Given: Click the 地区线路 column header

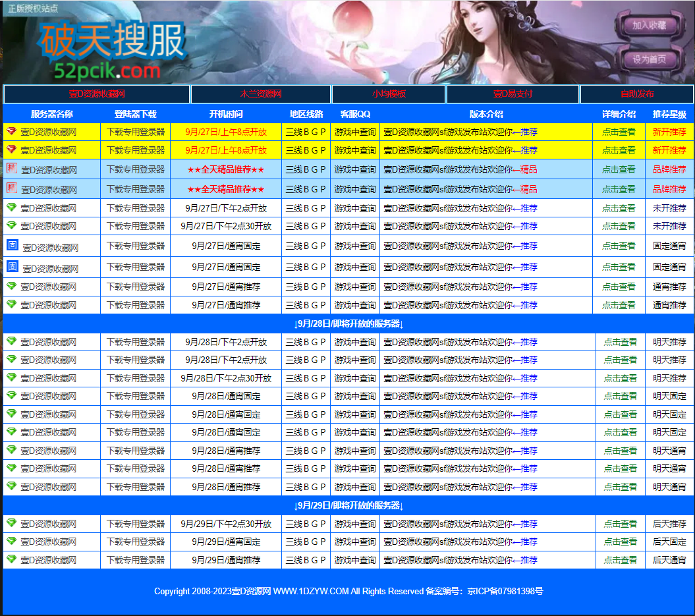Looking at the screenshot, I should (306, 115).
